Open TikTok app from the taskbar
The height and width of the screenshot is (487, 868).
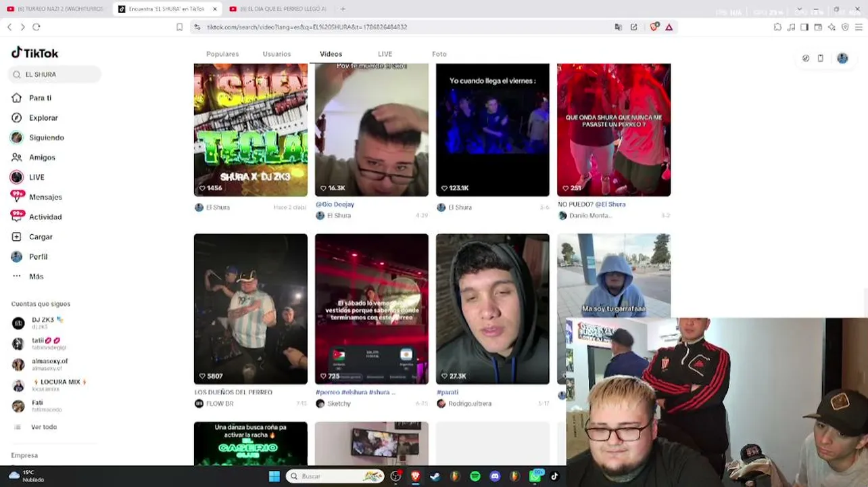click(x=554, y=476)
